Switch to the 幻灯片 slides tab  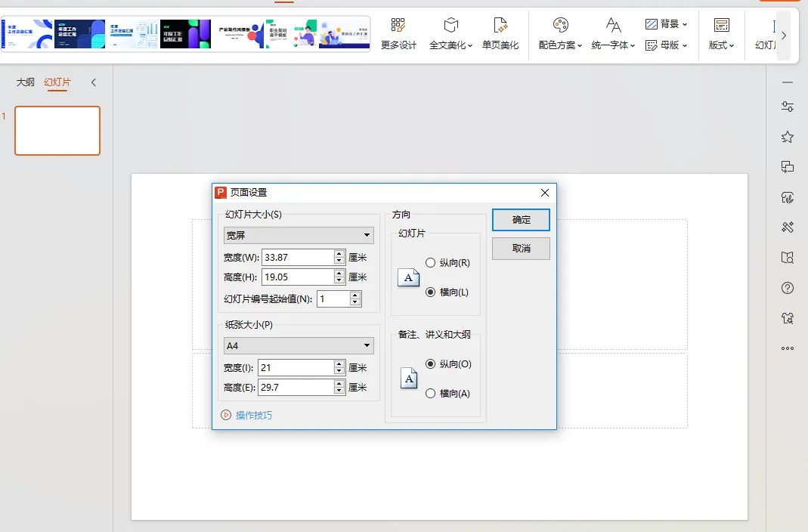pos(57,82)
